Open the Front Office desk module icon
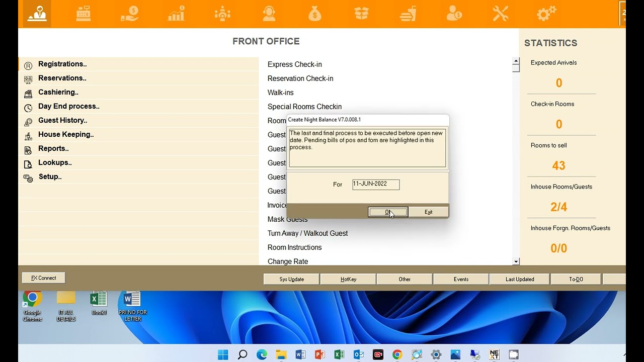The image size is (644, 362). (37, 14)
